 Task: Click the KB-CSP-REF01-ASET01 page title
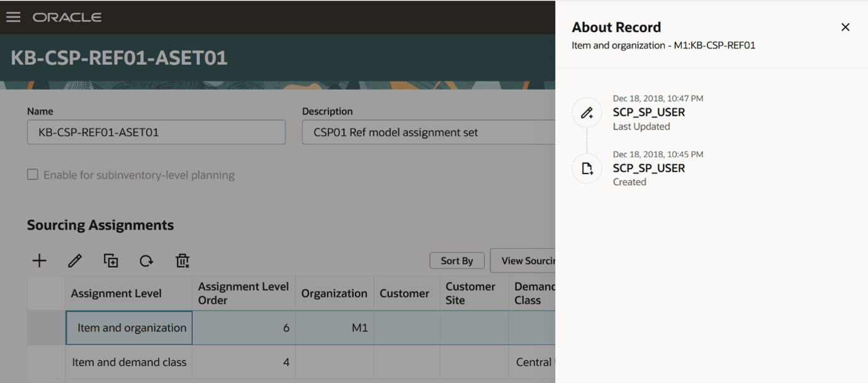119,58
